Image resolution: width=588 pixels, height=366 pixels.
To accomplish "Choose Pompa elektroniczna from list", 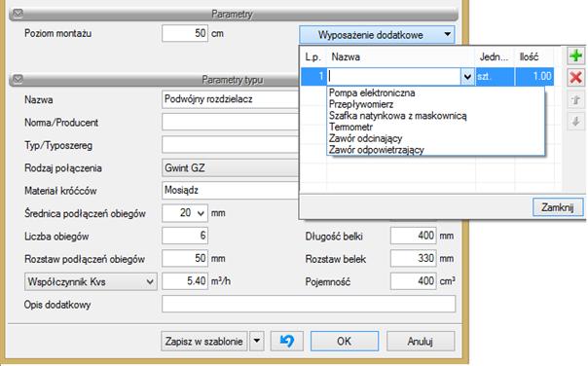I will (x=372, y=92).
